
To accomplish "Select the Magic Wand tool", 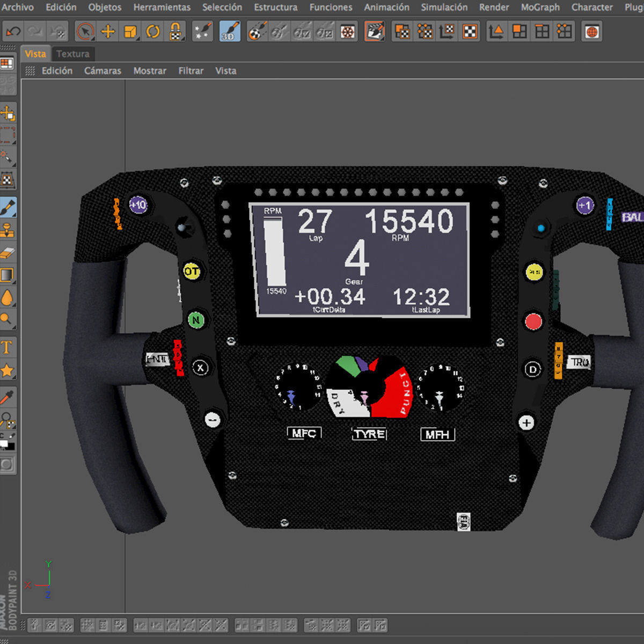I will 8,157.
